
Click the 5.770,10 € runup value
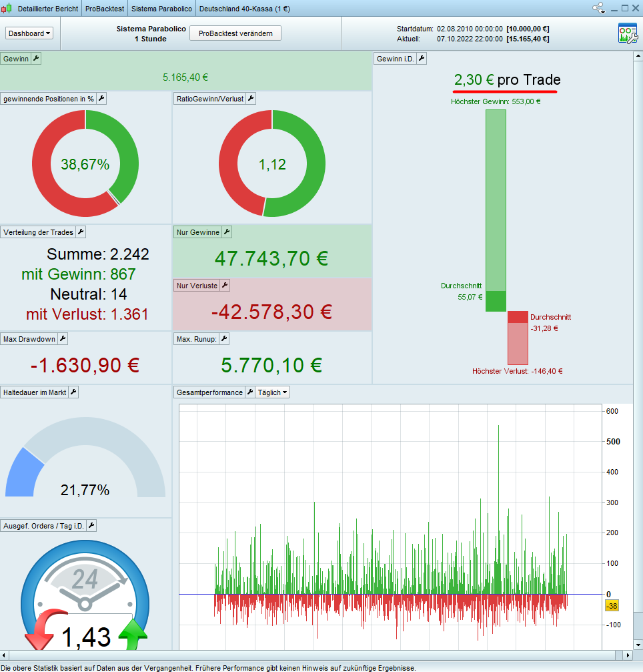click(271, 365)
